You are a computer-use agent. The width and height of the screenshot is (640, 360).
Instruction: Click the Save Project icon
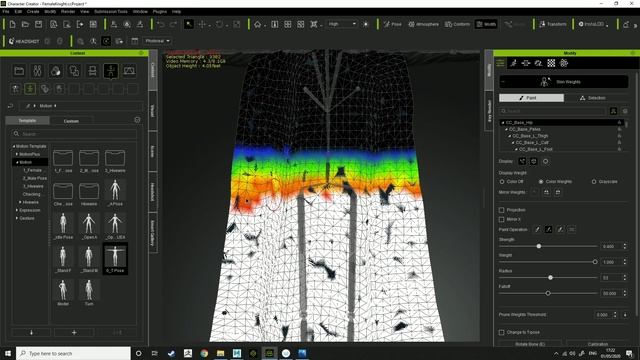(38, 24)
